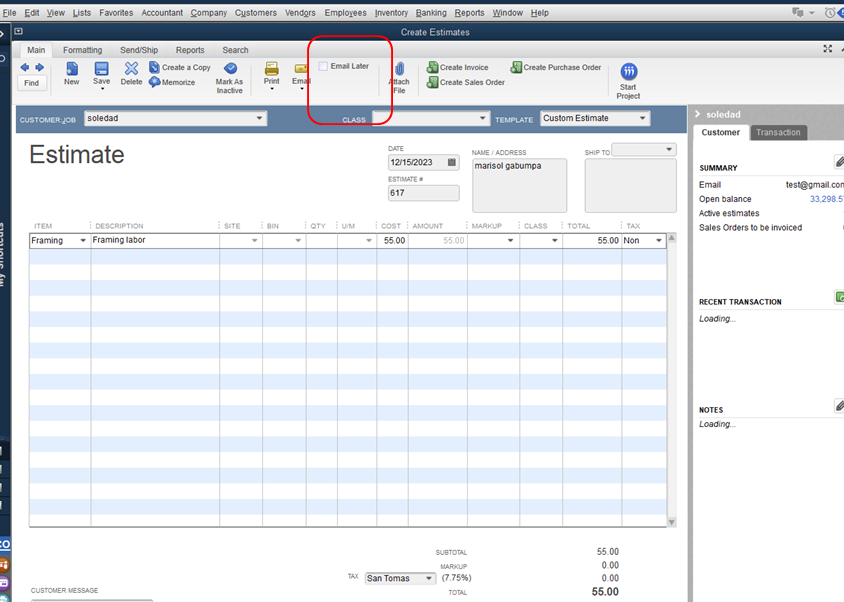Click the Create Estimates window control icon
This screenshot has height=602, width=844.
point(18,31)
